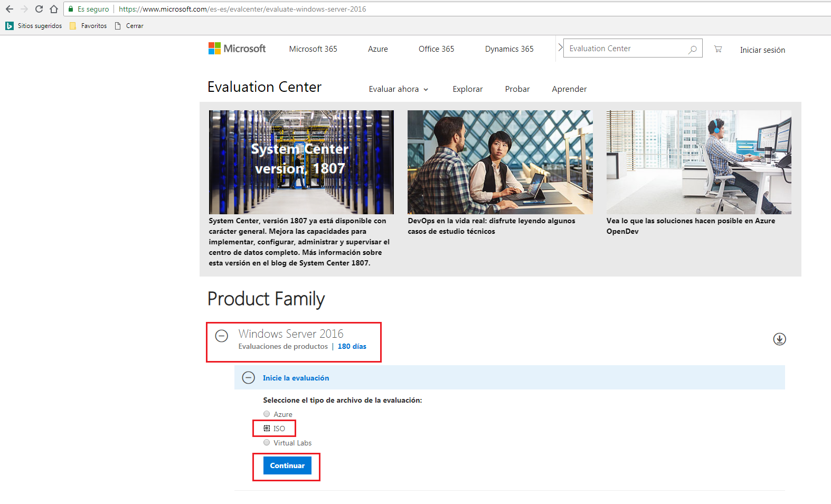The height and width of the screenshot is (504, 831).
Task: Collapse the Windows Server 2016 section
Action: [222, 336]
